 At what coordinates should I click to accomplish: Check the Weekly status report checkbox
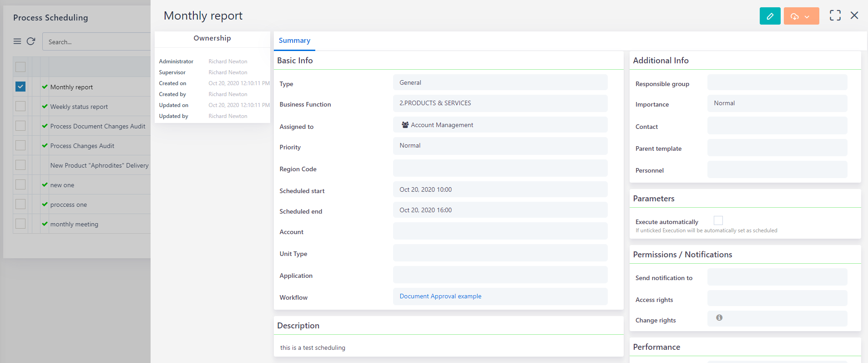(x=20, y=106)
